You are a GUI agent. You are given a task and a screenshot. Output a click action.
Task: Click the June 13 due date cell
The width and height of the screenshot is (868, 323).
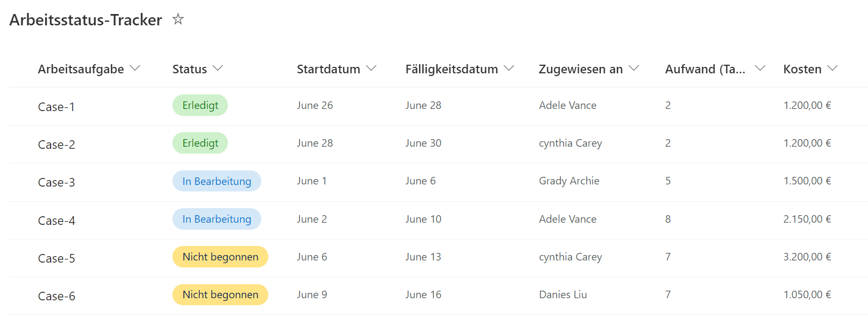coord(423,257)
